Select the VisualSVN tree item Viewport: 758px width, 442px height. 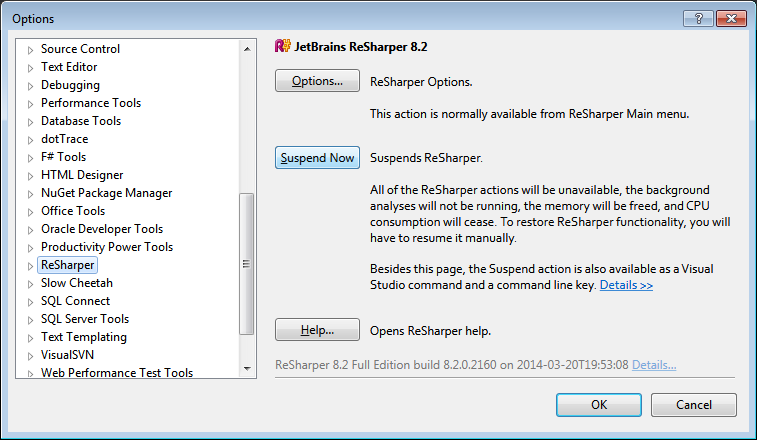coord(68,355)
